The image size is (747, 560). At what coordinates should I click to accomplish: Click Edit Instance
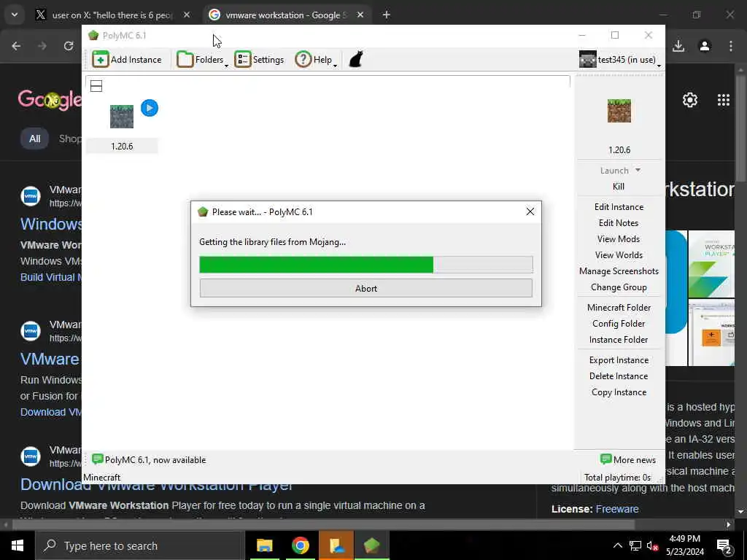click(x=619, y=206)
